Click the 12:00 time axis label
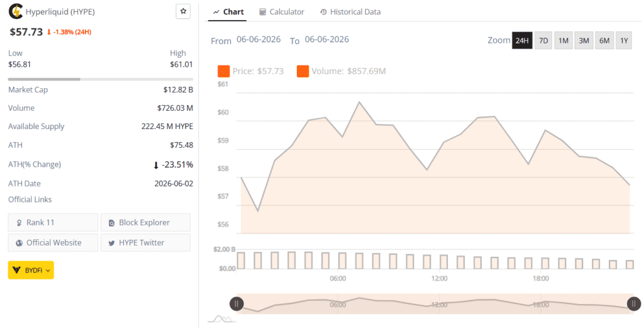This screenshot has height=328, width=644. 439,279
